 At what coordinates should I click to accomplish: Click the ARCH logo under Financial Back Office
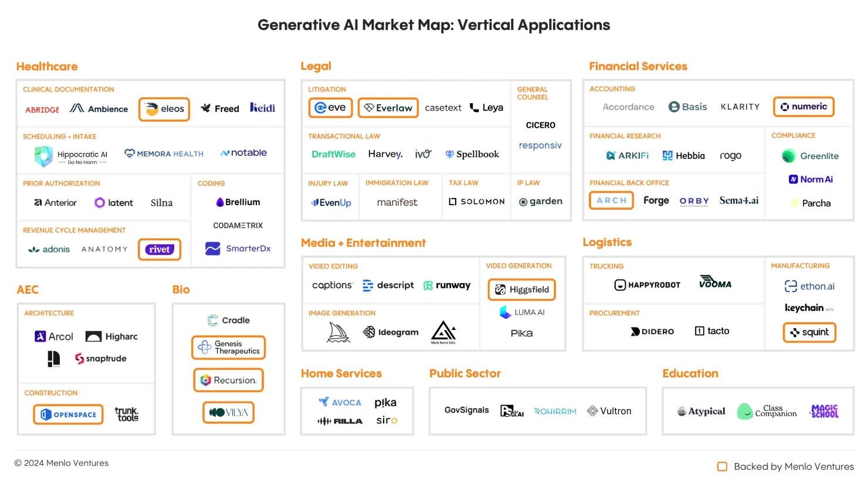coord(612,200)
